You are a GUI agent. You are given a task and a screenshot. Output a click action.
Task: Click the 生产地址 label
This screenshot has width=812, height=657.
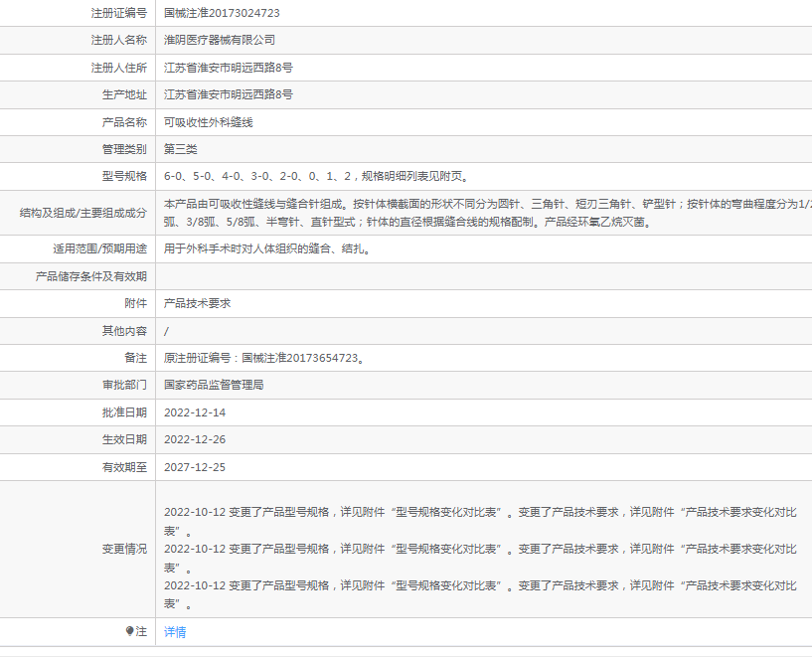(125, 94)
